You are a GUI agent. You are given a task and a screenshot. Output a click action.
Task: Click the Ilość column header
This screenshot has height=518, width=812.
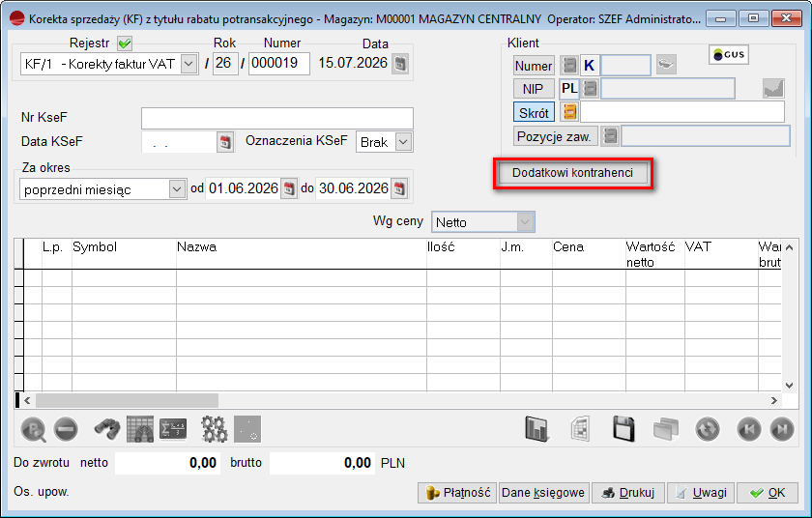[x=463, y=254]
